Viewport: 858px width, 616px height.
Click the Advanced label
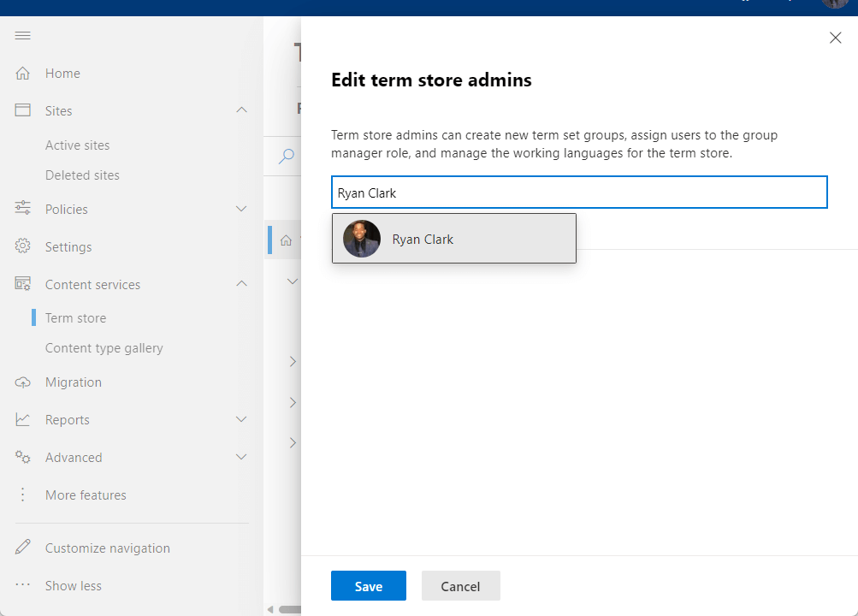click(74, 458)
